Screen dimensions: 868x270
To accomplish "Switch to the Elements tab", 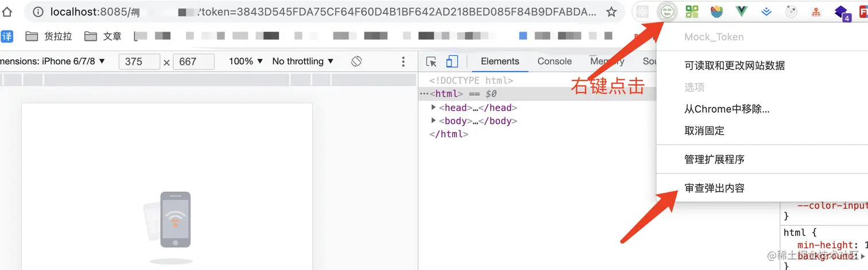I will (500, 61).
